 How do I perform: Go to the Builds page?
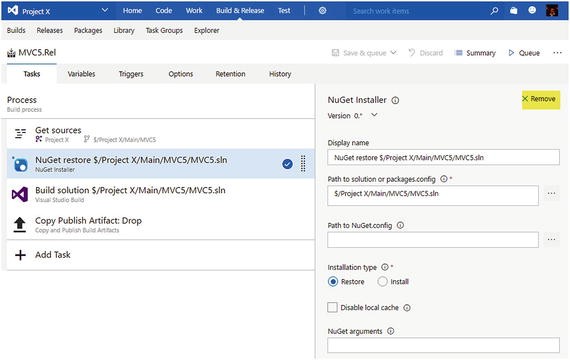[16, 31]
